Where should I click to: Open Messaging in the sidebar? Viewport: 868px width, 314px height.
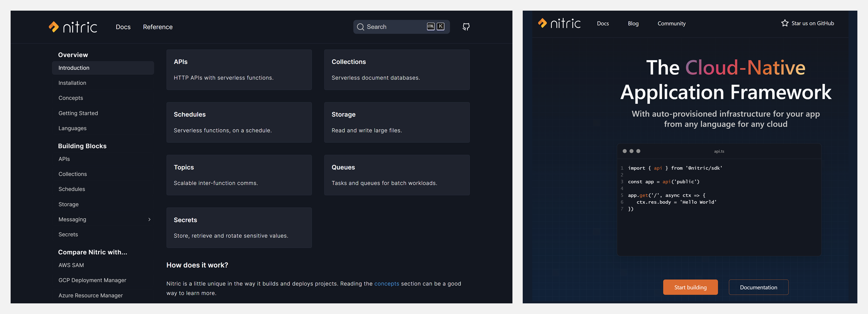(x=72, y=219)
